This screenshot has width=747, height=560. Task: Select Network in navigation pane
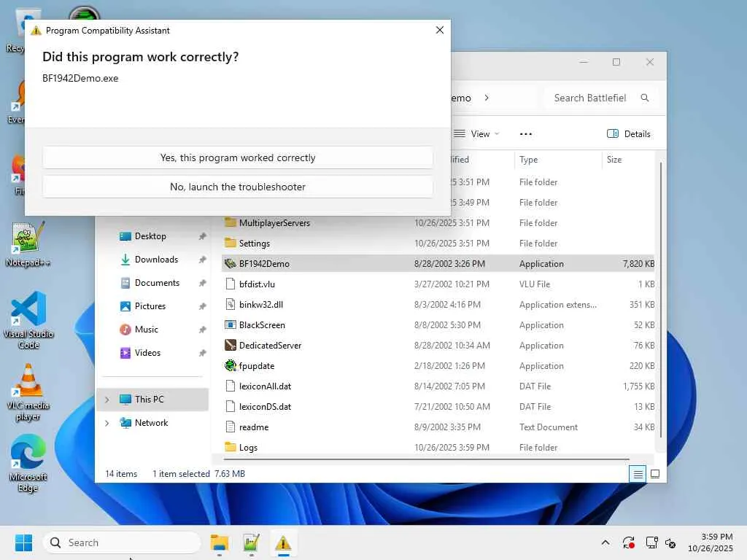pos(152,423)
